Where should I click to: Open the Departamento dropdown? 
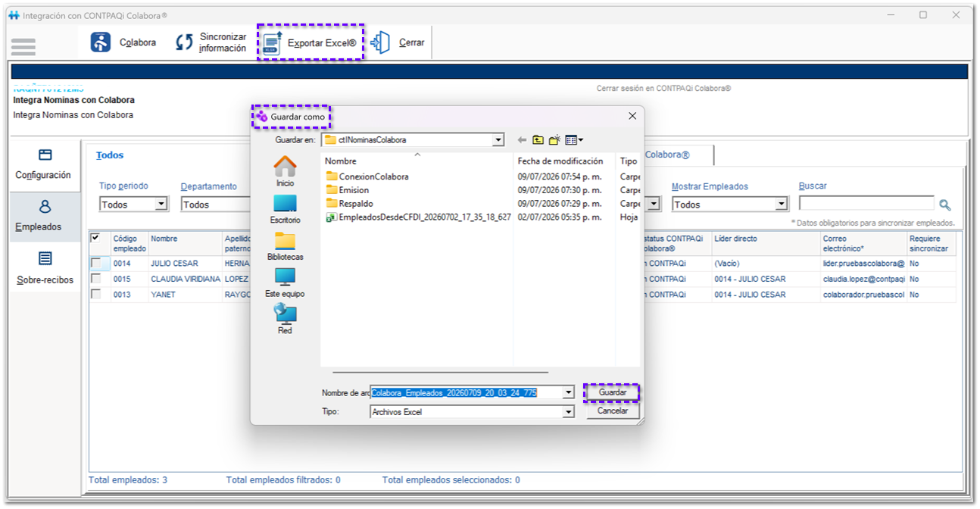tap(215, 205)
